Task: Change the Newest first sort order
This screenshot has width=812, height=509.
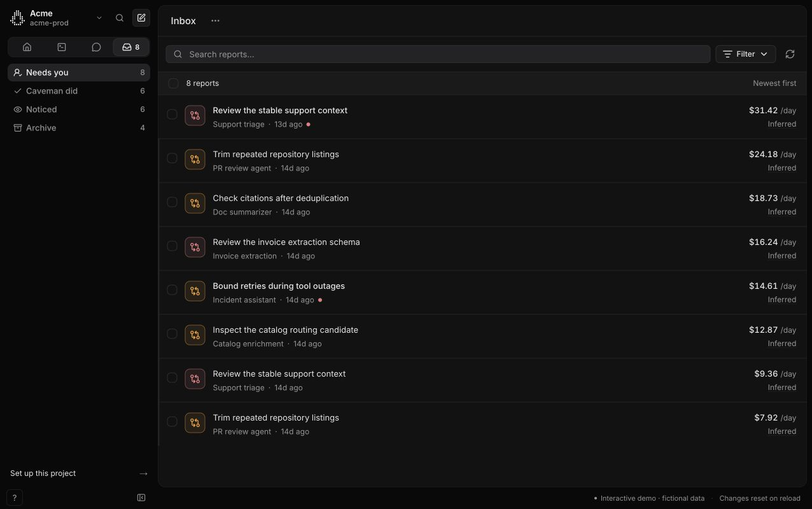Action: [774, 83]
